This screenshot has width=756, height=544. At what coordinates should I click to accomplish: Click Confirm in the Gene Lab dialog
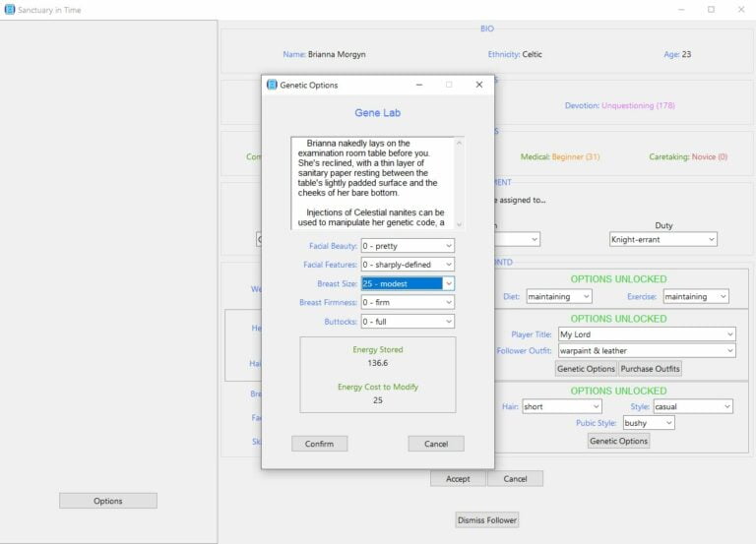(x=319, y=444)
